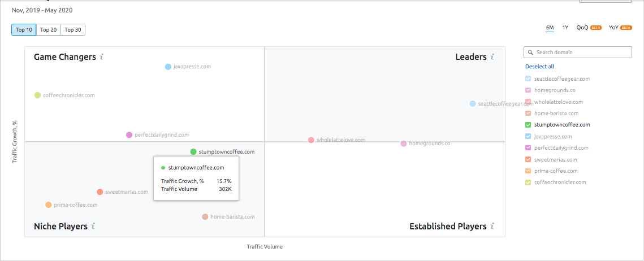The height and width of the screenshot is (261, 644).
Task: Select the prima-coffee.com data point
Action: (49, 205)
